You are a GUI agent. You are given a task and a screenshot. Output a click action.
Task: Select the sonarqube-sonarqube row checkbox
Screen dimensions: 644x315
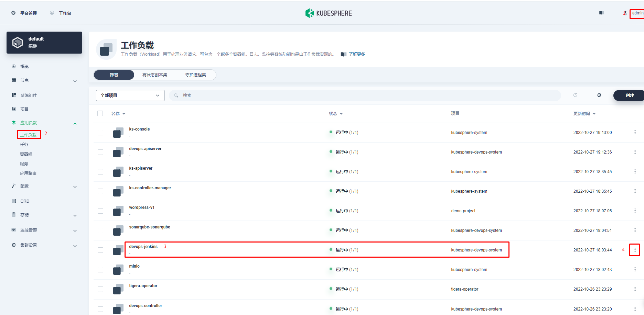coord(100,230)
